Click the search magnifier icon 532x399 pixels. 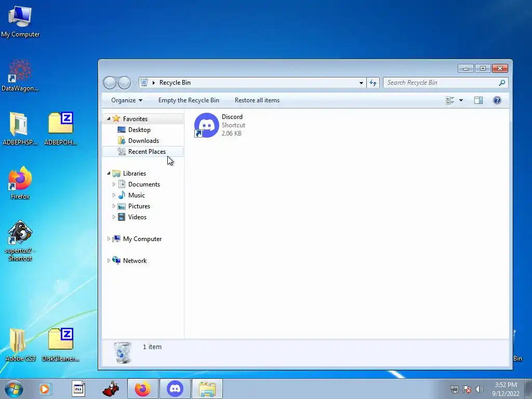[502, 83]
